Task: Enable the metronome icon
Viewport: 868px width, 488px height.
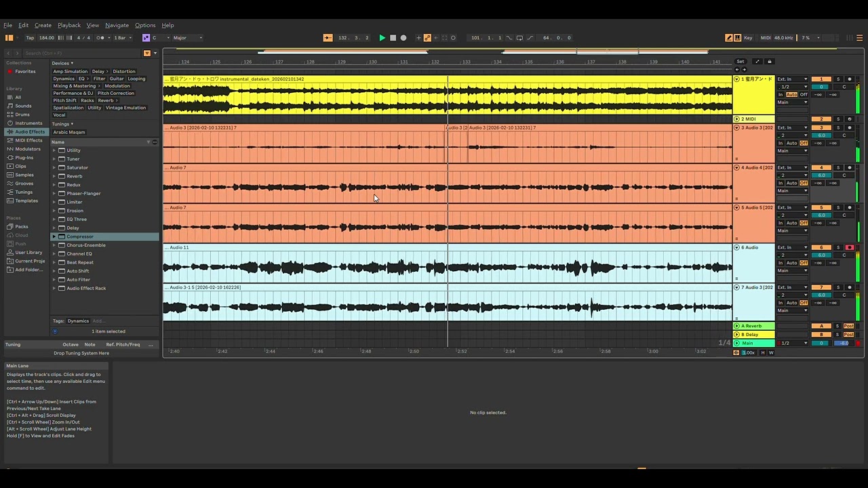Action: coord(100,38)
